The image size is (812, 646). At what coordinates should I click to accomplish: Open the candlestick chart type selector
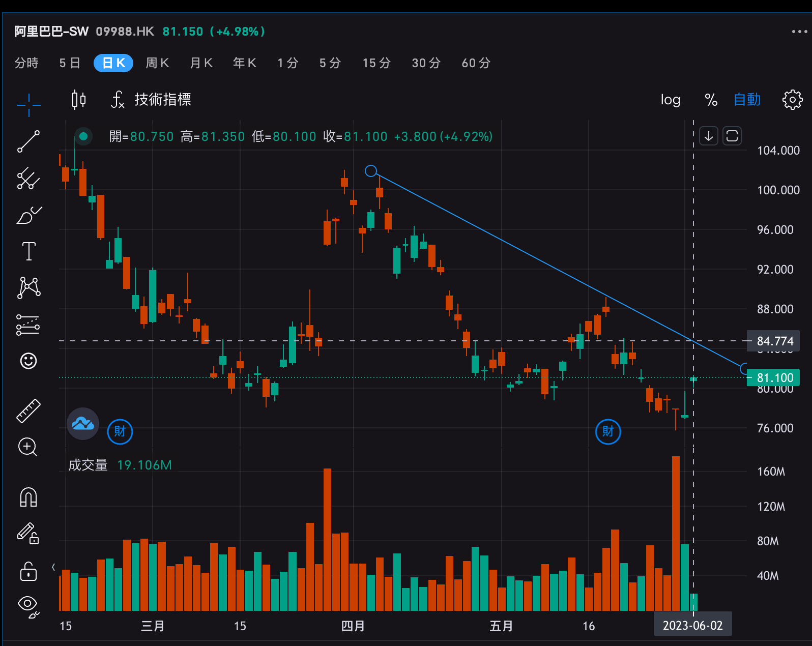79,100
